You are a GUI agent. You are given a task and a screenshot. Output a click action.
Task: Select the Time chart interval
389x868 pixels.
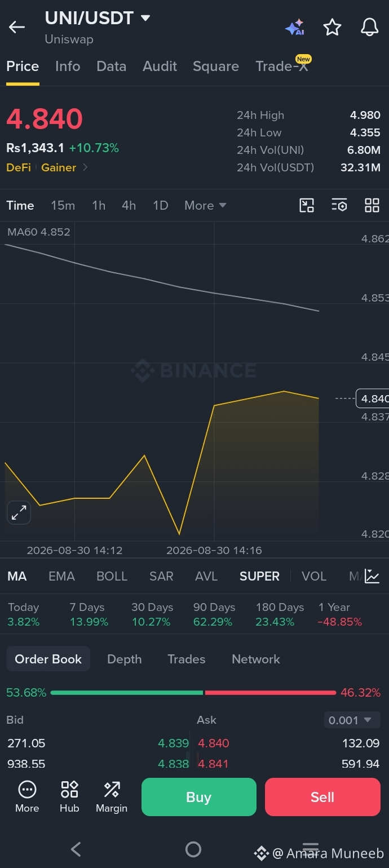pyautogui.click(x=20, y=206)
